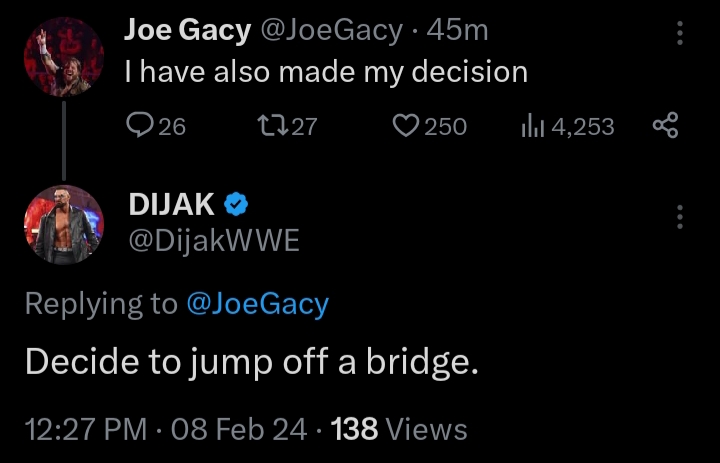Like Joe Gacy's tweet with heart icon
720x463 pixels.
[404, 126]
